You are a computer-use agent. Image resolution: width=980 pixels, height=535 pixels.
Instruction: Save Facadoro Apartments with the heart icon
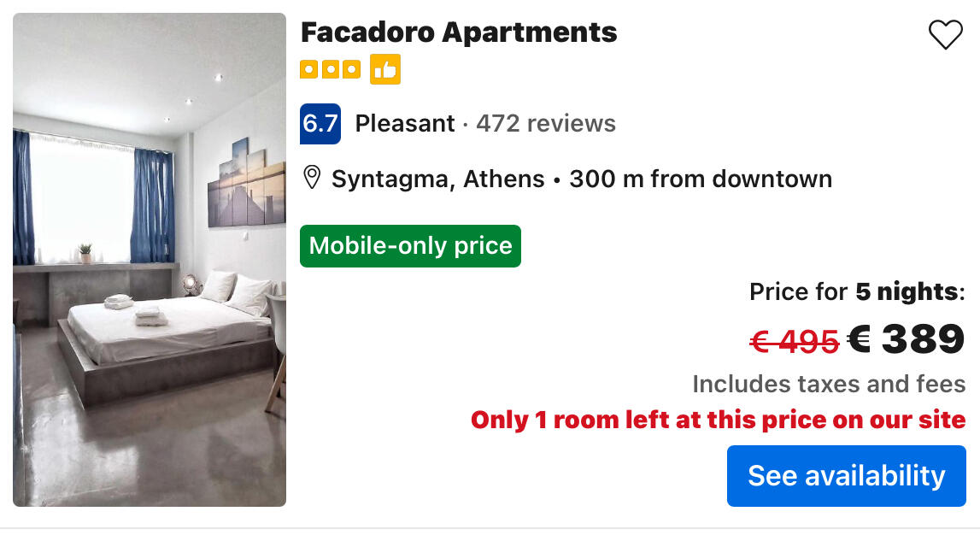pyautogui.click(x=945, y=35)
